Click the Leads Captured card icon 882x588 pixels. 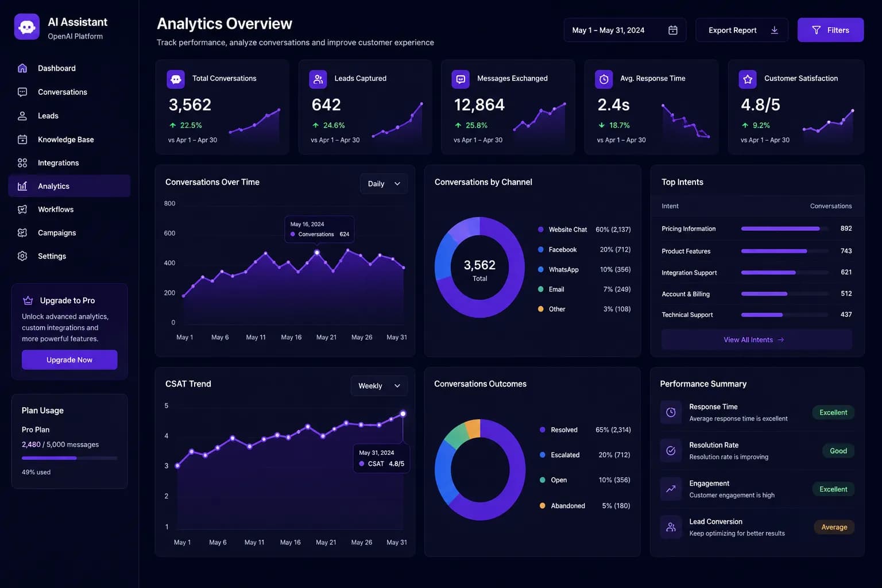(x=318, y=79)
